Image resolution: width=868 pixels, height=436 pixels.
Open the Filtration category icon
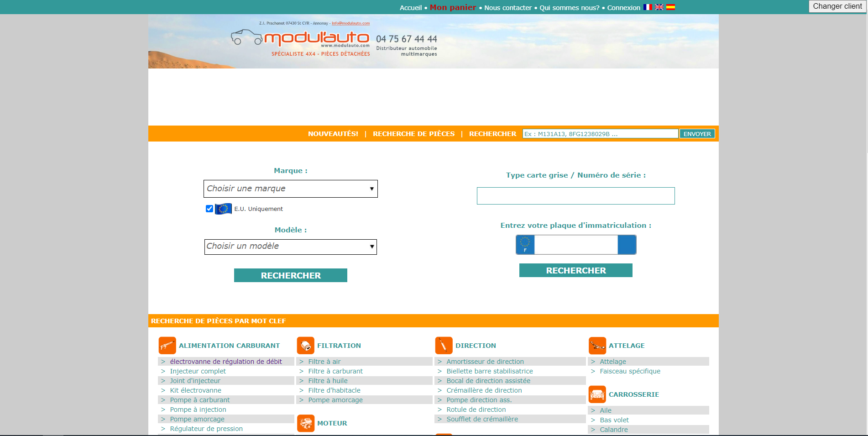(x=305, y=346)
